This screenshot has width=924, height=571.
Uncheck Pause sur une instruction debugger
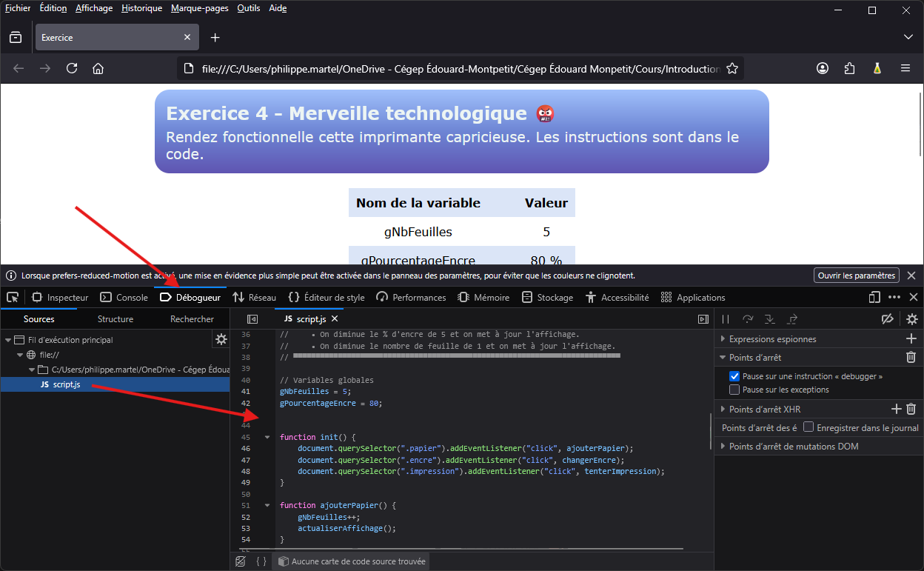coord(734,376)
